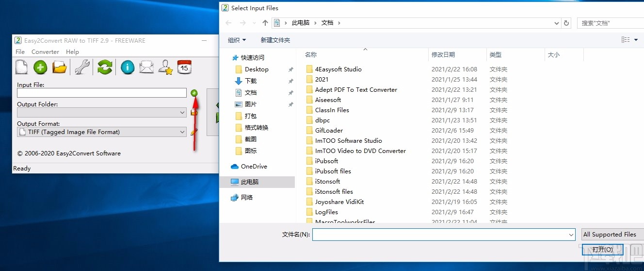Open the 组织 menu in dialog
Image resolution: width=644 pixels, height=271 pixels.
[x=237, y=40]
